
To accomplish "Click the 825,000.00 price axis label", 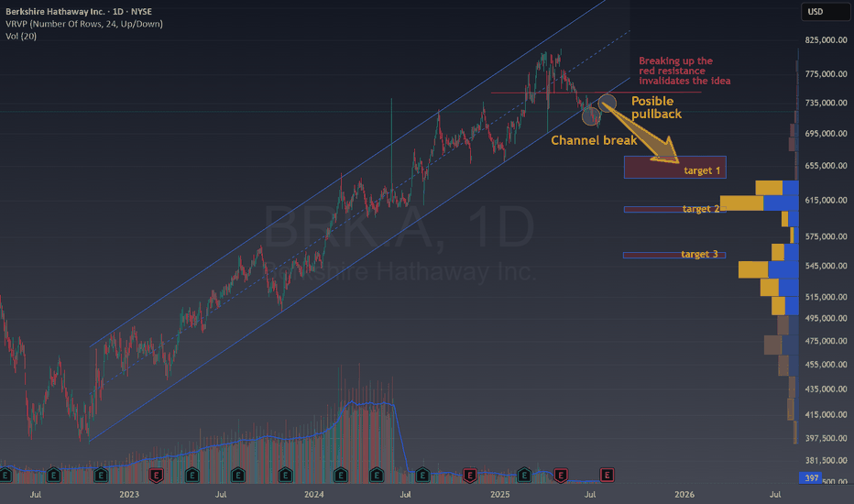I will 827,39.
